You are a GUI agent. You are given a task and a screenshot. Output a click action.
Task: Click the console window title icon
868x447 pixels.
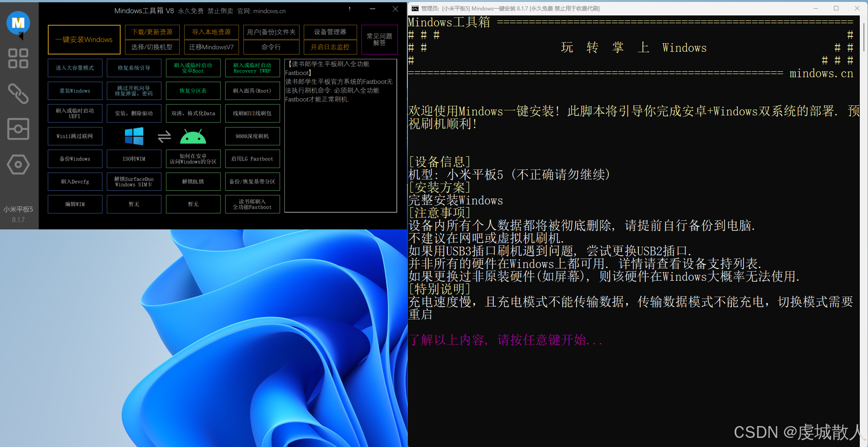point(415,8)
